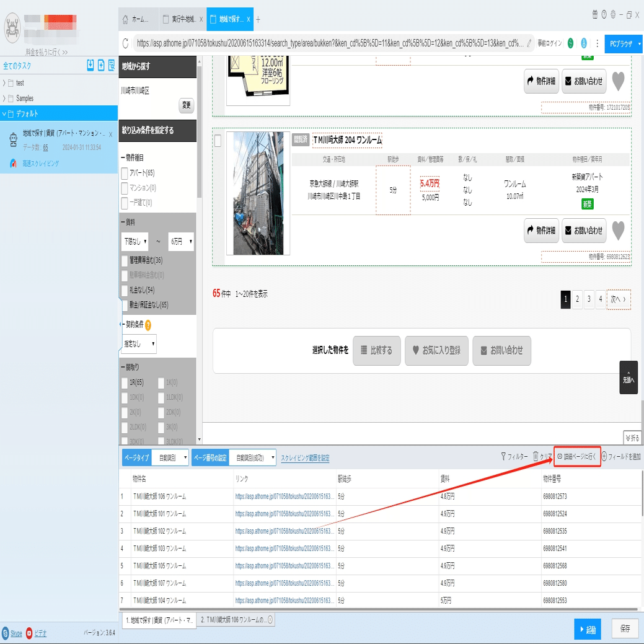
Task: Click the new task plus icon
Action: pos(101,65)
